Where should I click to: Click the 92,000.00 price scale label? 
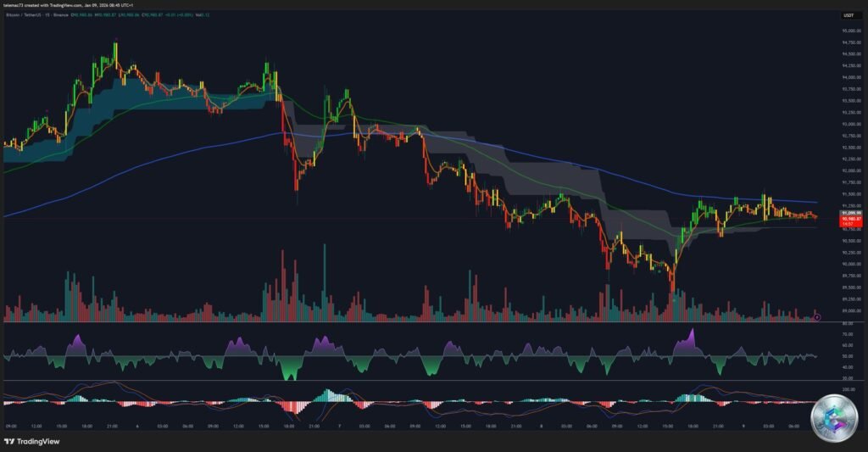tap(851, 170)
